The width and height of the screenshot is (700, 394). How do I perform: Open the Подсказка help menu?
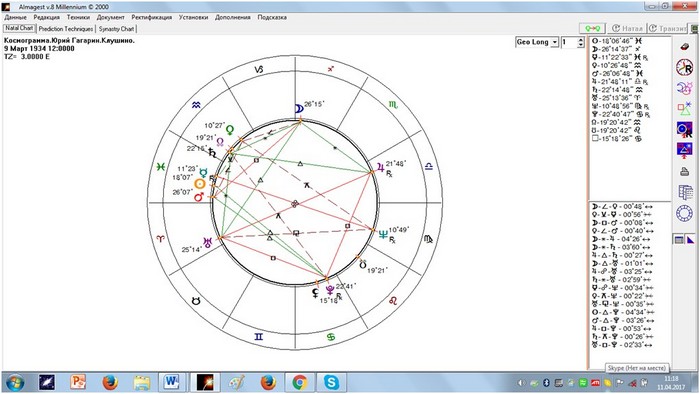click(x=272, y=17)
